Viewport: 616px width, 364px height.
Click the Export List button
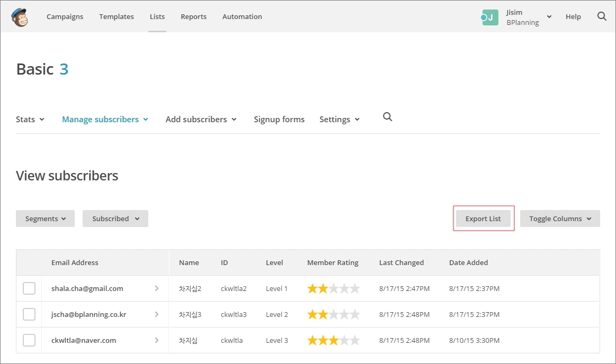pyautogui.click(x=483, y=218)
